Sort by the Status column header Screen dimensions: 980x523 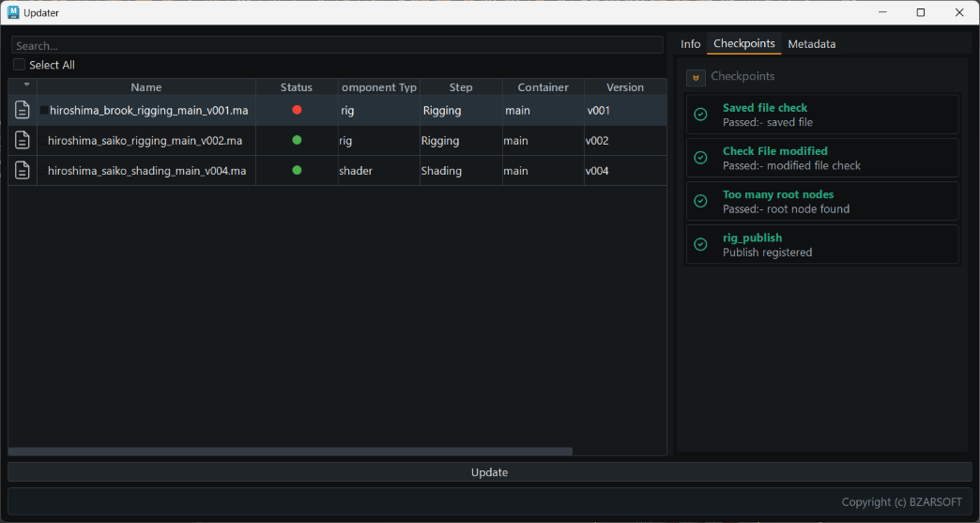point(297,87)
